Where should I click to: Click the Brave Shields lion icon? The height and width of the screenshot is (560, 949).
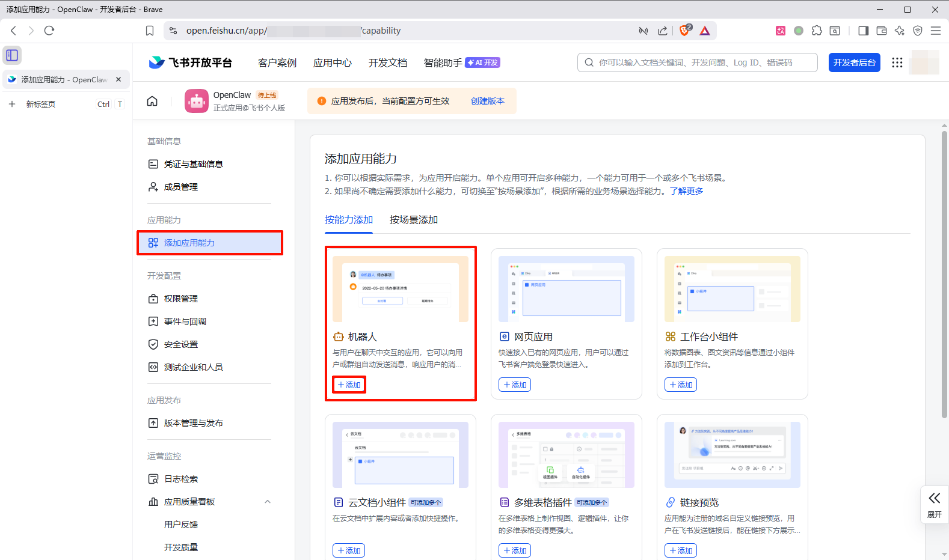pos(684,31)
